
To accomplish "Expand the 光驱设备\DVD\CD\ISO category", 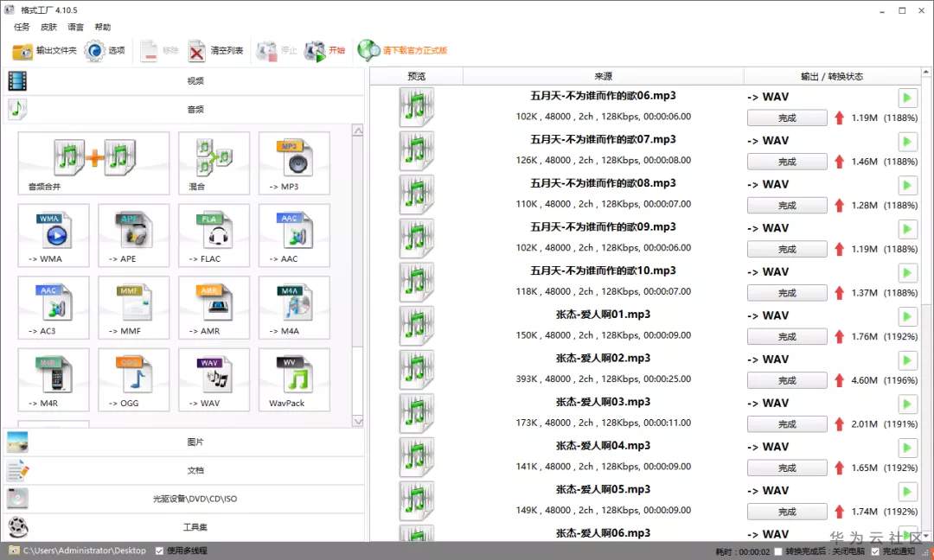I will (x=184, y=499).
